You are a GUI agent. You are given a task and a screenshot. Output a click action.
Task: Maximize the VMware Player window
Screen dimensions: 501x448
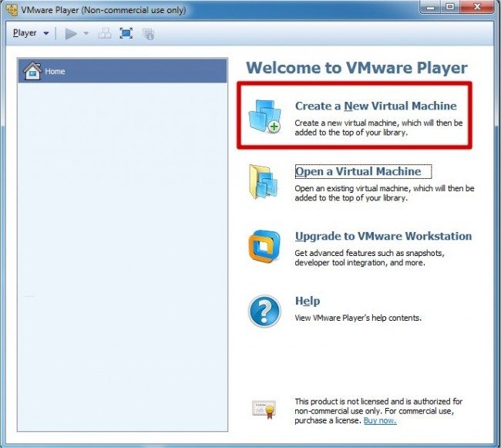pyautogui.click(x=451, y=7)
